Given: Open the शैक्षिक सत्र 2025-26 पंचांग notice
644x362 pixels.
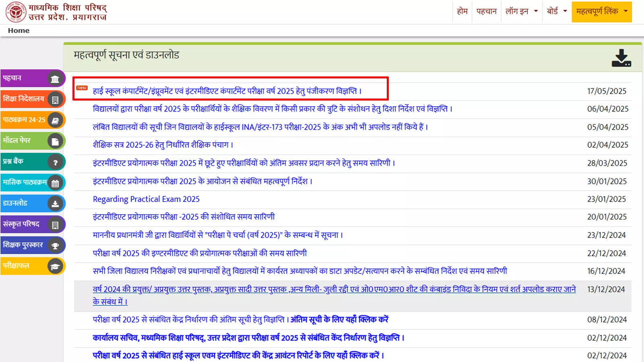Looking at the screenshot, I should tap(163, 145).
